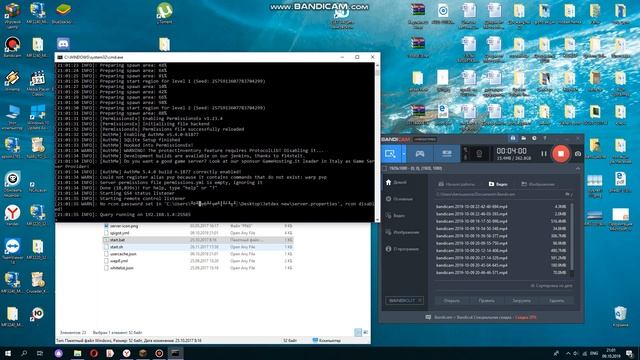Collapse the Bandicam panel with chevron

(x=578, y=169)
